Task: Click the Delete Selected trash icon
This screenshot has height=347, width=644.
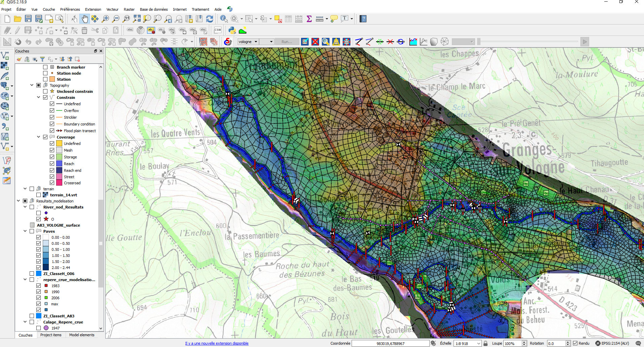Action: coord(84,31)
